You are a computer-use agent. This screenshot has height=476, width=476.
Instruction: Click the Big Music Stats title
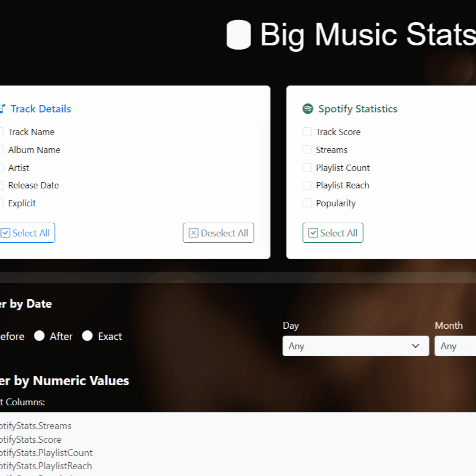pyautogui.click(x=367, y=35)
